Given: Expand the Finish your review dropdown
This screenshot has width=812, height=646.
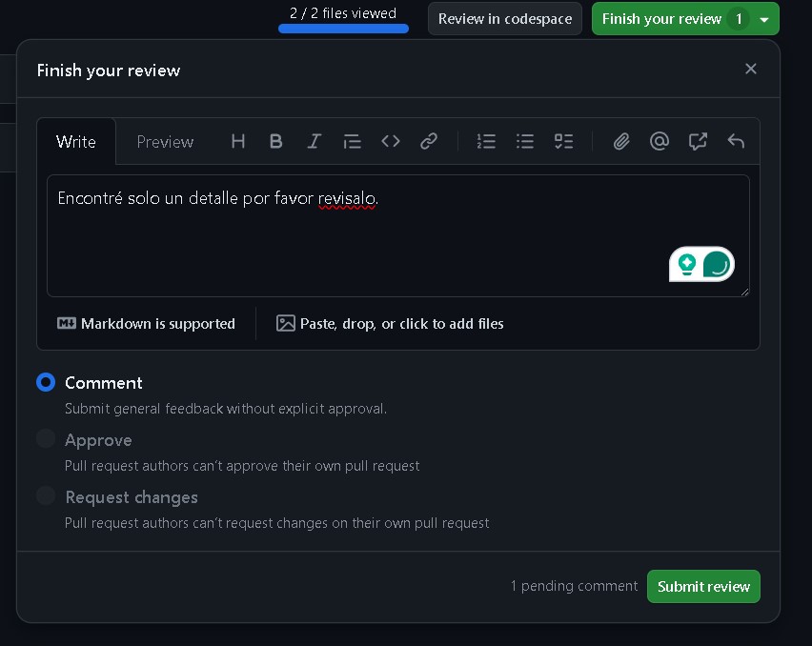Looking at the screenshot, I should coord(764,19).
